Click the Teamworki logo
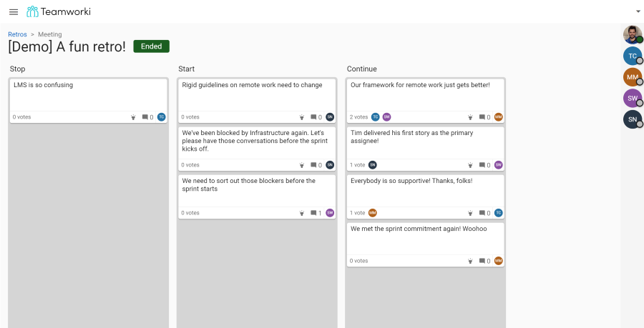Image resolution: width=644 pixels, height=328 pixels. coord(59,12)
